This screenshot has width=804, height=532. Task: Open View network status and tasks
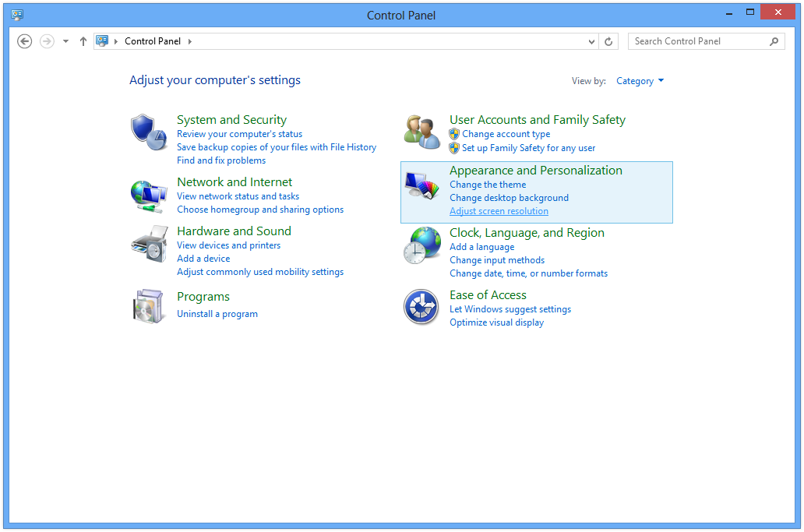238,196
